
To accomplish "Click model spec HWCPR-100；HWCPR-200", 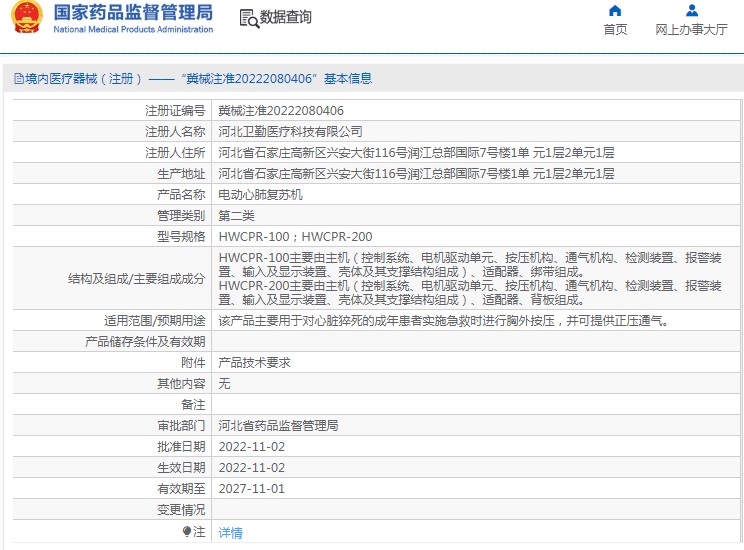I will [295, 236].
